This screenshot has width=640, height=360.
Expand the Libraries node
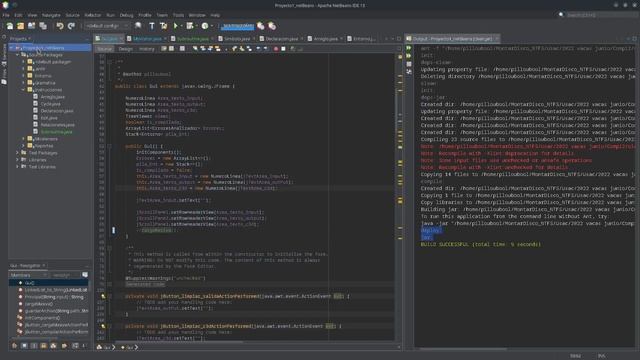pyautogui.click(x=18, y=160)
